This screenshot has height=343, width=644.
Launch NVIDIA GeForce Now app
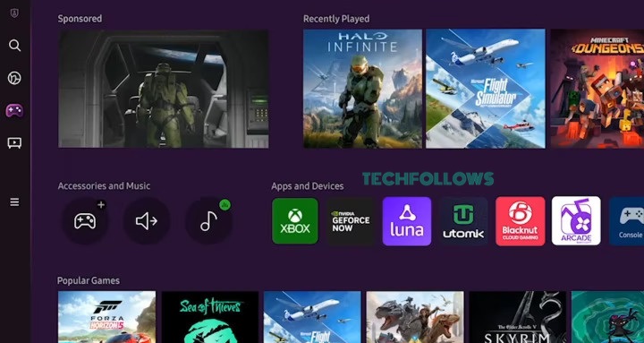(352, 221)
